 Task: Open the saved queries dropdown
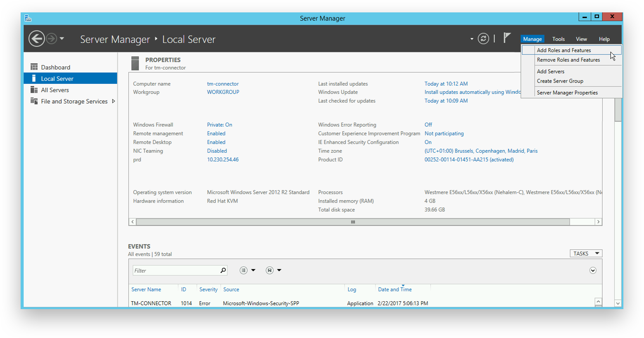[274, 270]
